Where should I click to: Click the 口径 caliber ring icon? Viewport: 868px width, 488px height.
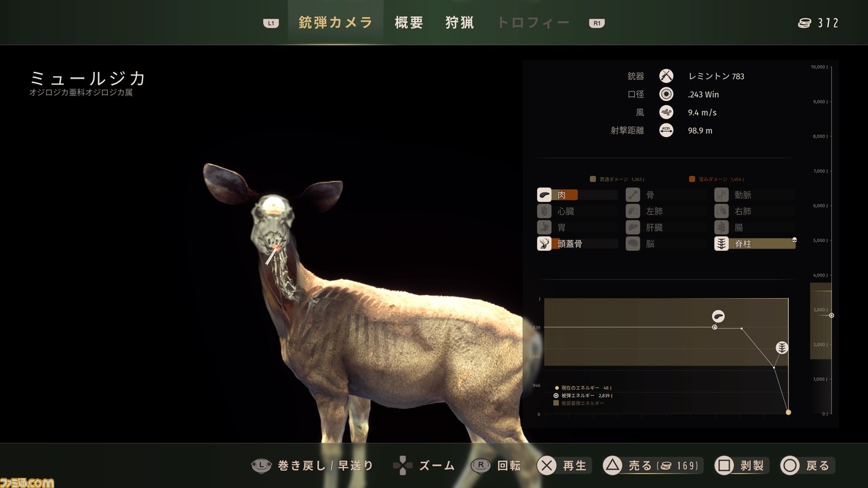[x=667, y=94]
